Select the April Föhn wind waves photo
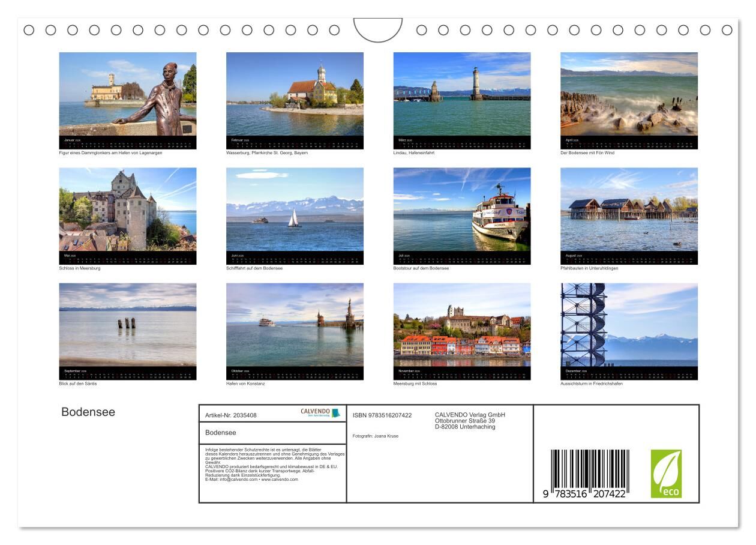The image size is (756, 545). (629, 94)
